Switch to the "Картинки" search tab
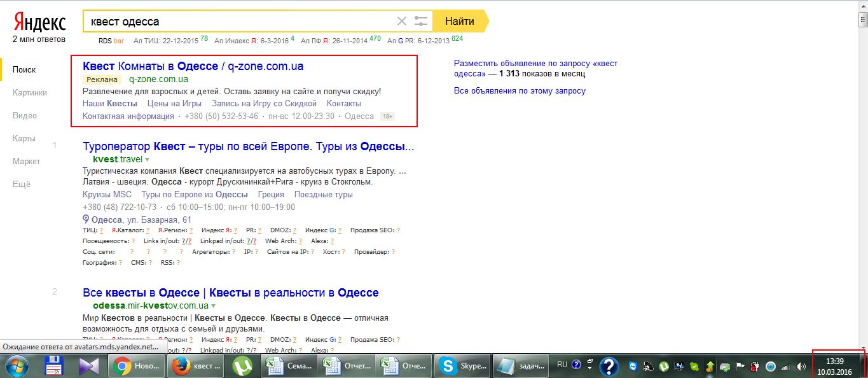The image size is (868, 378). (30, 92)
